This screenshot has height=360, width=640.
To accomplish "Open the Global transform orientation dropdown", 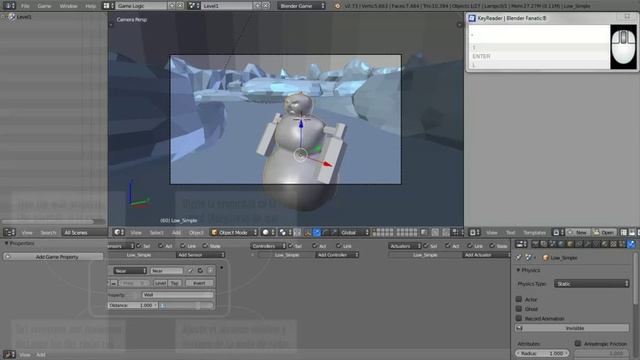I will click(x=354, y=232).
